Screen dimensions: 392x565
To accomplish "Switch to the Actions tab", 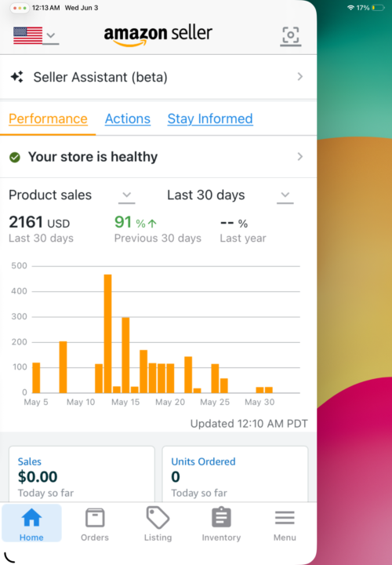I will tap(128, 118).
